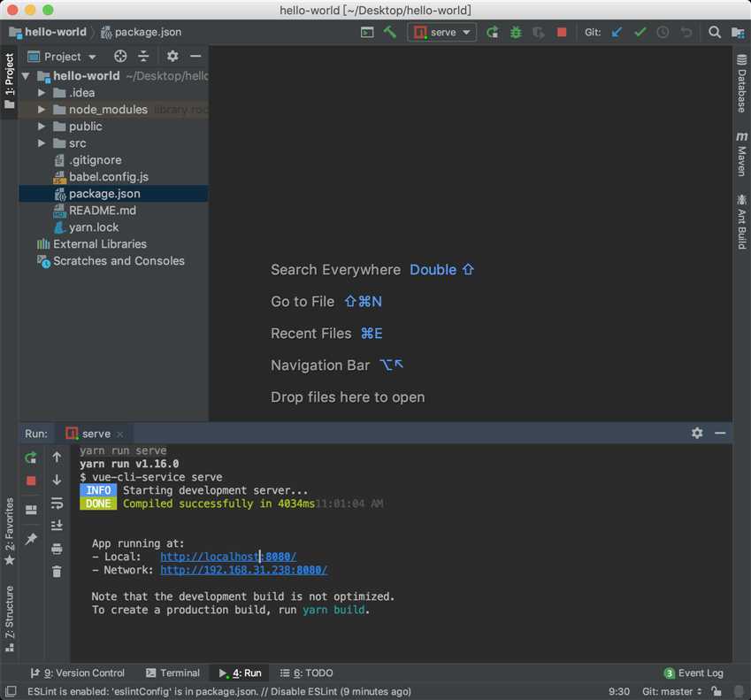Move down the stack trace arrow
This screenshot has width=751, height=700.
coord(57,480)
